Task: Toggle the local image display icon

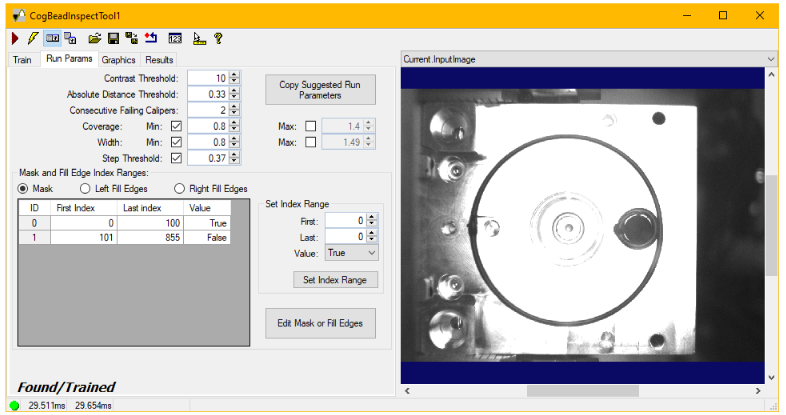Action: (x=52, y=38)
